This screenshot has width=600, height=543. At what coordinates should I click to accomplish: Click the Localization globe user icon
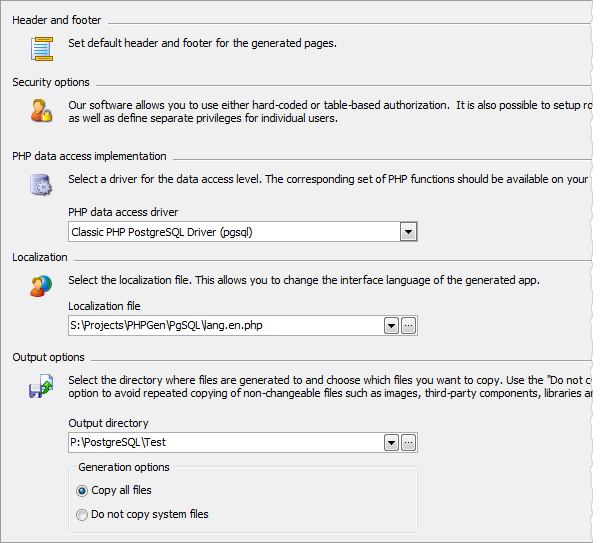[41, 285]
